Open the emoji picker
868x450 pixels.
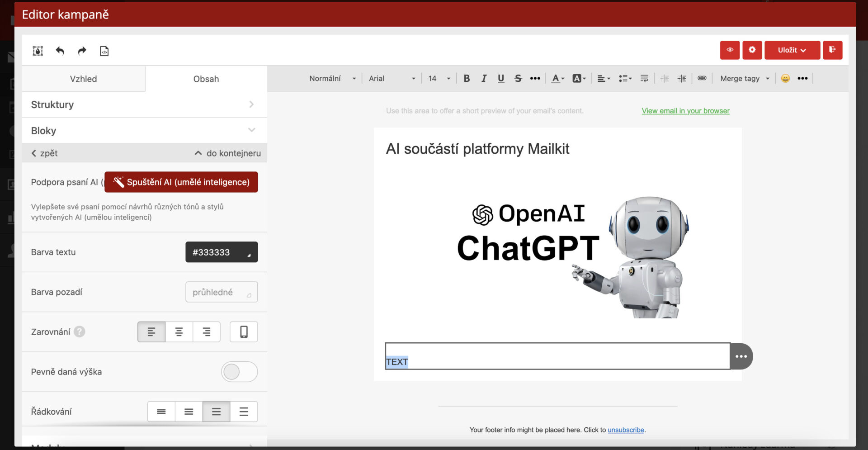[785, 79]
